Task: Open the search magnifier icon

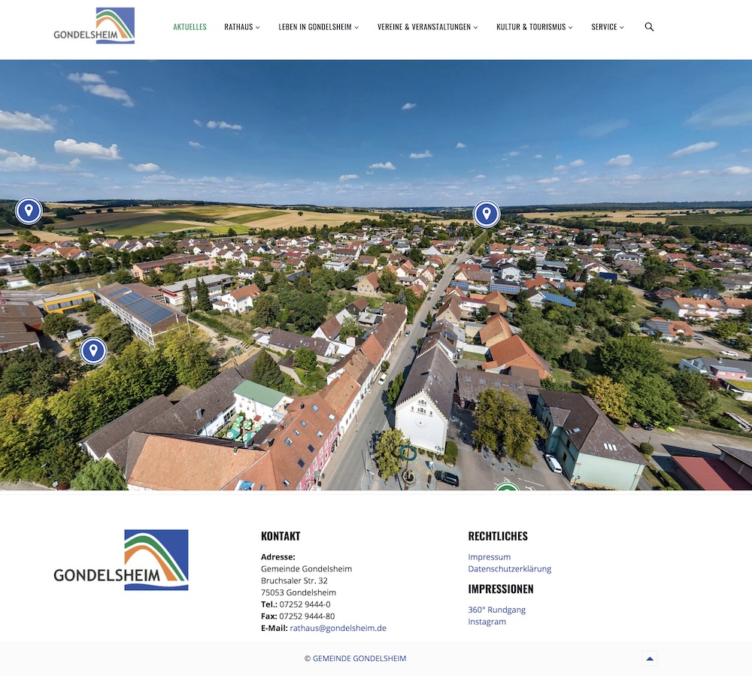Action: point(649,27)
